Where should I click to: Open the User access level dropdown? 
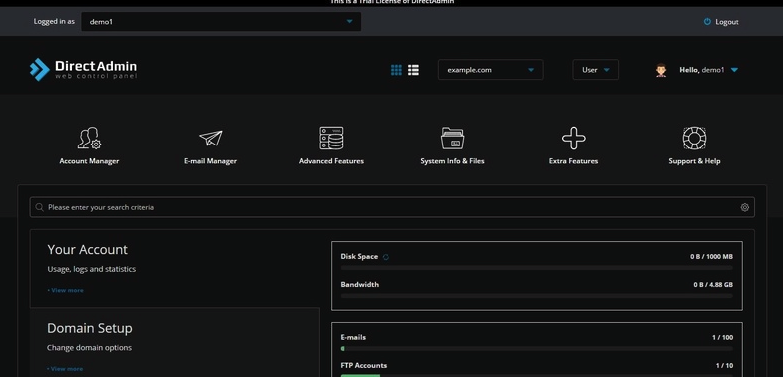595,70
